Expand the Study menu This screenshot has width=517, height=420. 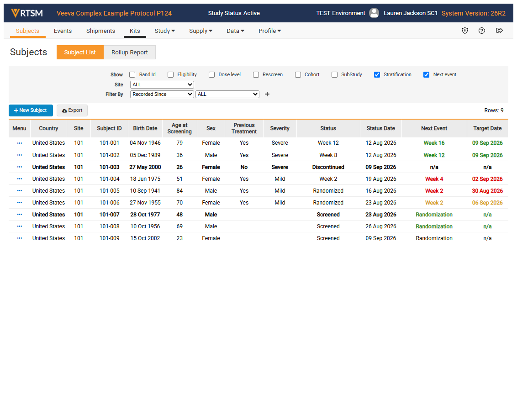pyautogui.click(x=164, y=31)
